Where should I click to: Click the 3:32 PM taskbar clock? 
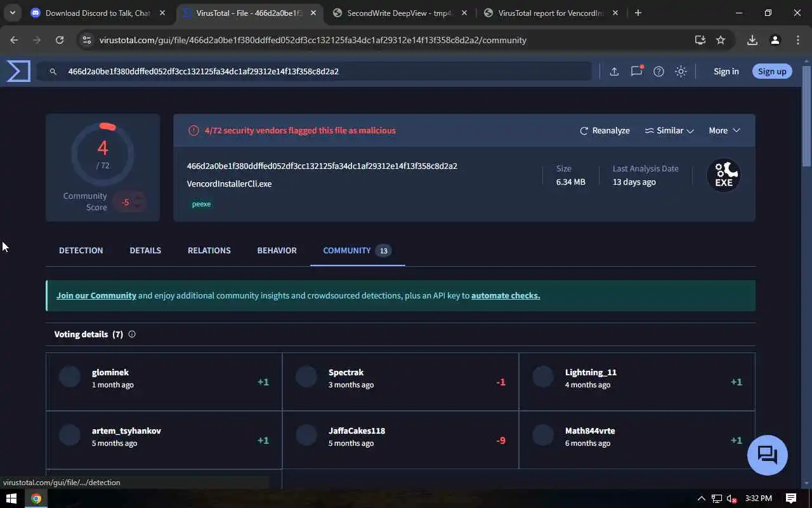tap(759, 498)
